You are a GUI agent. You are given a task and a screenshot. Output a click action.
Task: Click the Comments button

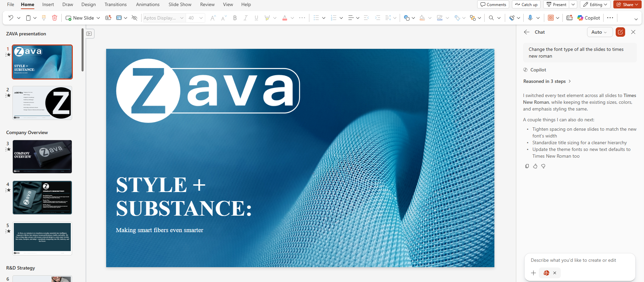[x=493, y=4]
